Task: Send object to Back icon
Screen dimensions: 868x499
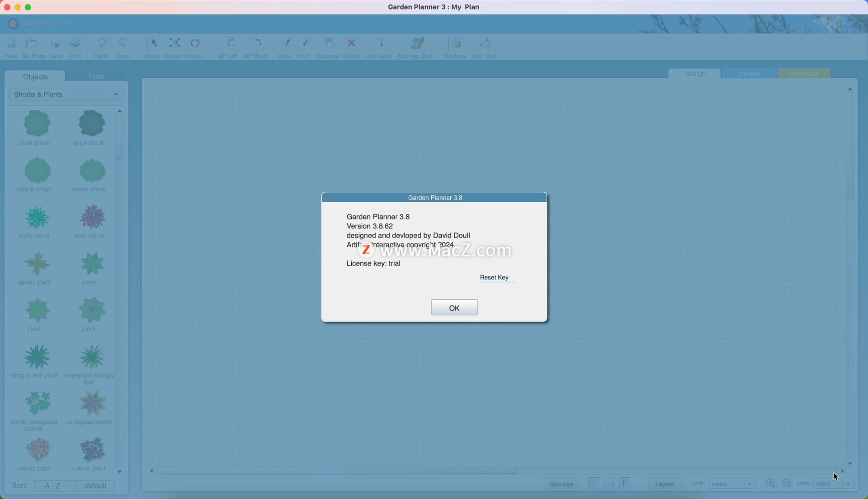Action: click(287, 43)
